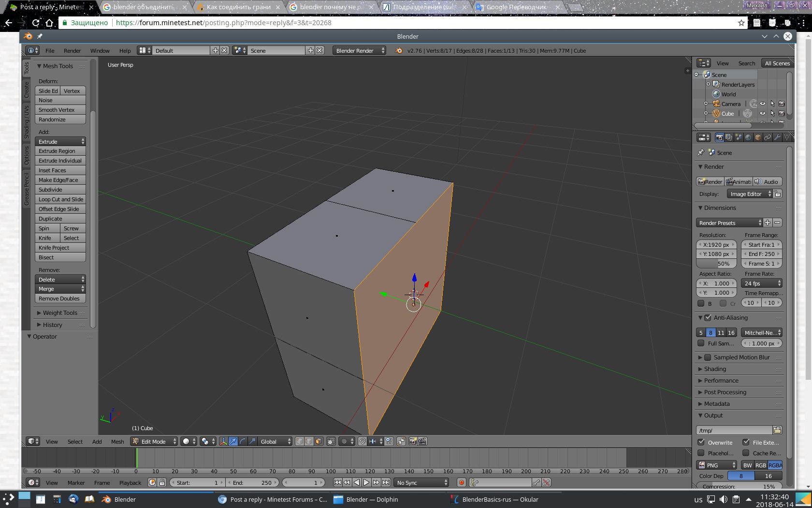Screen dimensions: 812x508
Task: Expand the Performance panel
Action: (x=721, y=381)
